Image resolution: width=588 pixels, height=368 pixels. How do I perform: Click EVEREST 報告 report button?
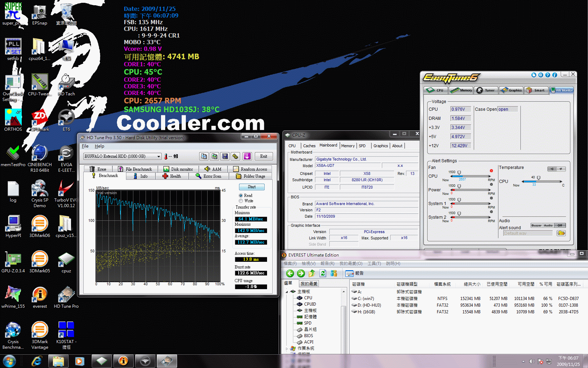coord(355,273)
